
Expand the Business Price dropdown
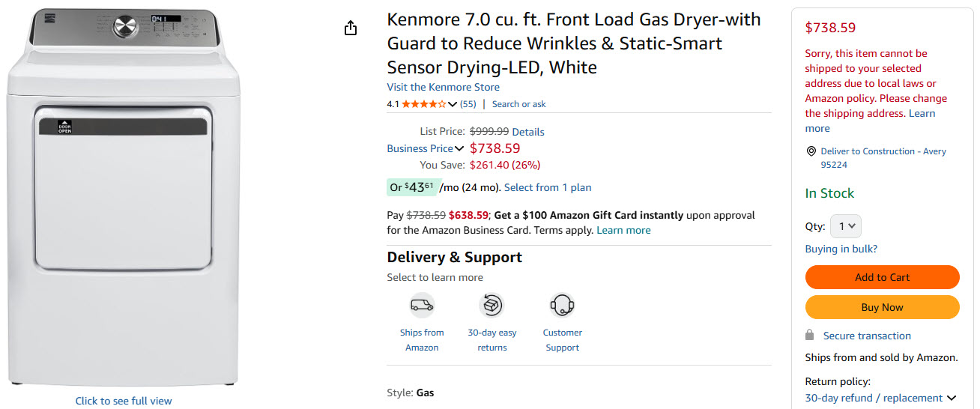(459, 148)
